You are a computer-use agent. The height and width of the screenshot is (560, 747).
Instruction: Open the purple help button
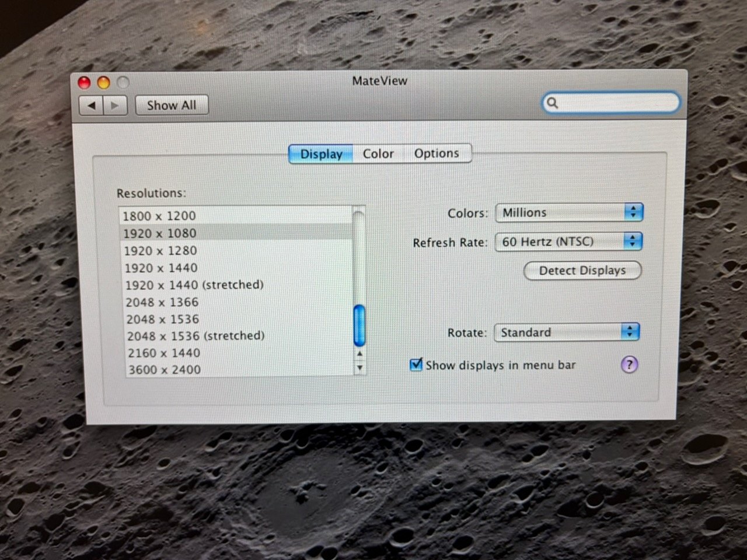pyautogui.click(x=629, y=365)
